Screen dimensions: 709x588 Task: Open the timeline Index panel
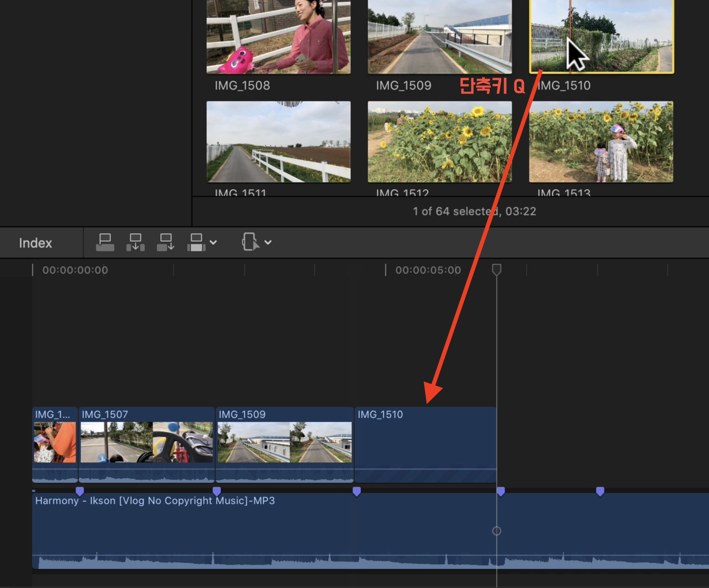[x=35, y=243]
